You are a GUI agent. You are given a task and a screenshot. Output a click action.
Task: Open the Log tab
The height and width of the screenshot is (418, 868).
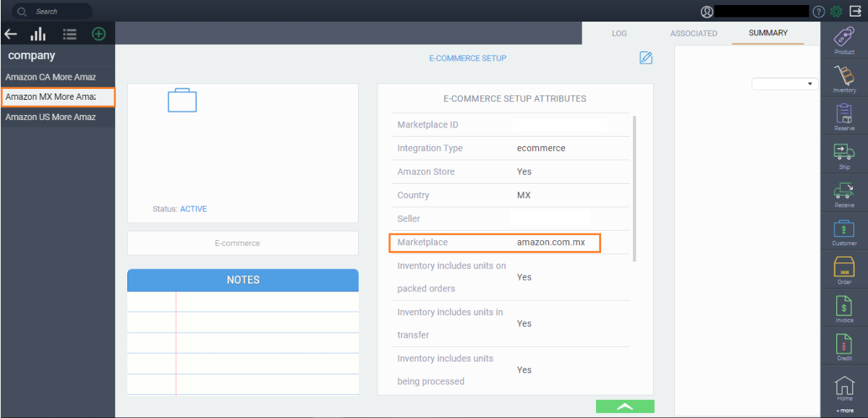619,33
